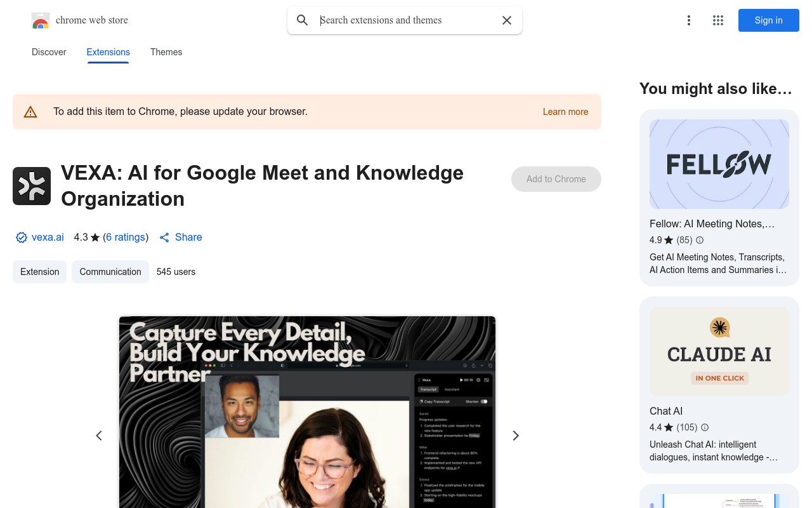Click the Add to Chrome button
The width and height of the screenshot is (812, 508).
click(556, 179)
